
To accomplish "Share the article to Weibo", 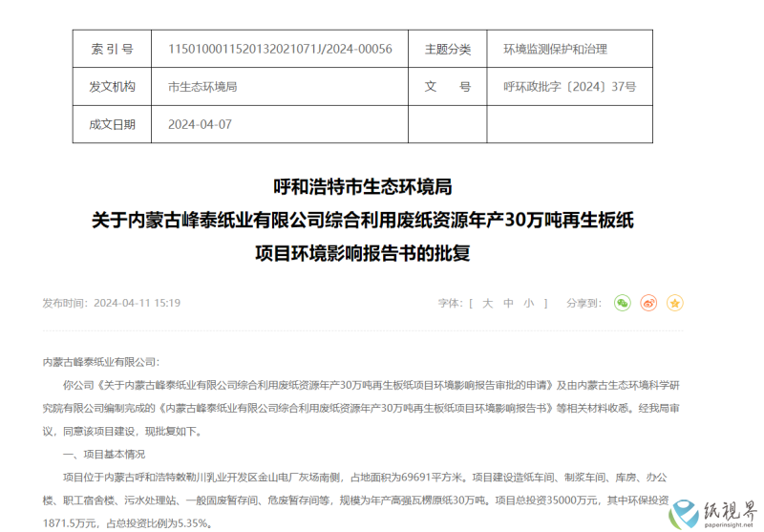I will pos(648,303).
